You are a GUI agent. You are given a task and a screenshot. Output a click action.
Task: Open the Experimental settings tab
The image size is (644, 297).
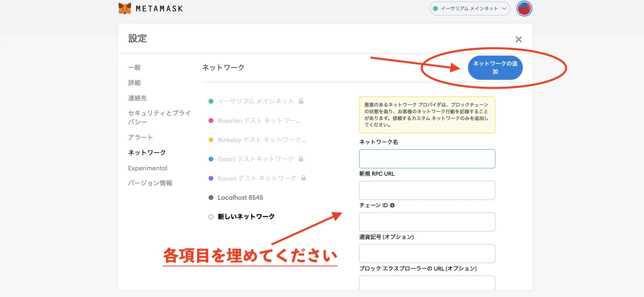pyautogui.click(x=148, y=168)
